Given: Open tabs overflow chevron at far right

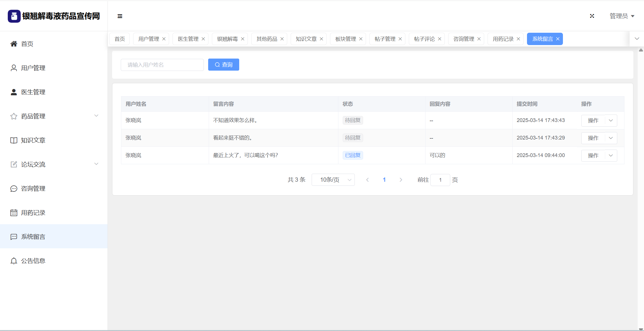Looking at the screenshot, I should tap(637, 39).
